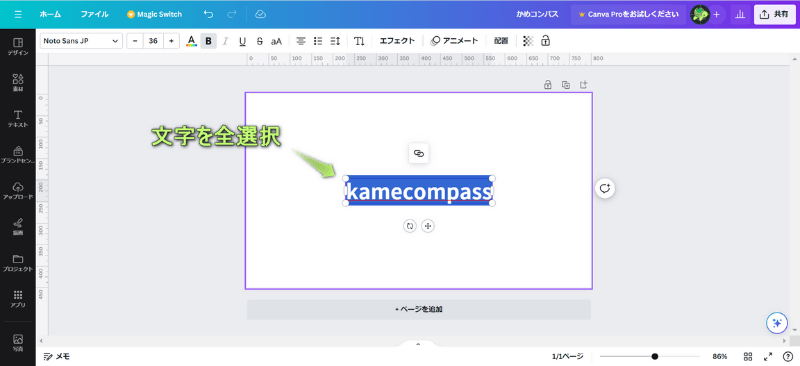
Task: Go to ホーム in top bar
Action: coord(50,14)
